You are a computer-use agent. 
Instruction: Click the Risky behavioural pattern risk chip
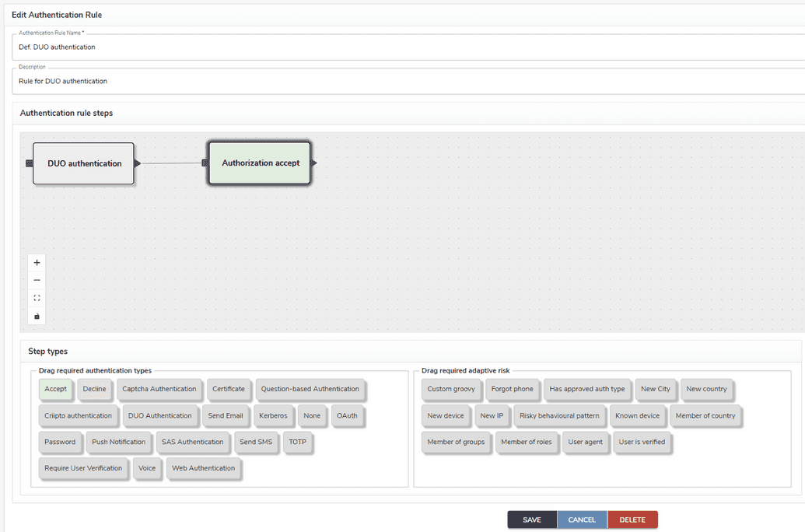559,415
